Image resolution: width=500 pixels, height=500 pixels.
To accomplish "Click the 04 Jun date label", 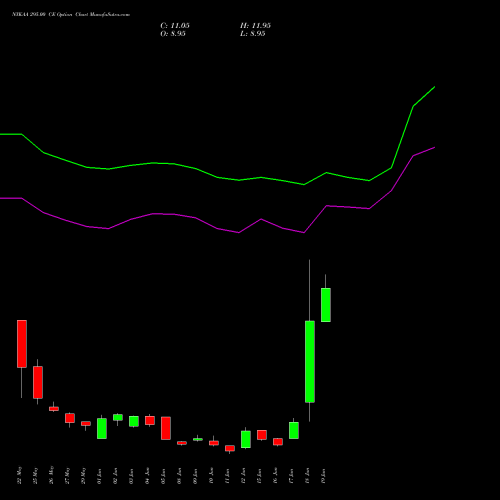I will tap(147, 476).
